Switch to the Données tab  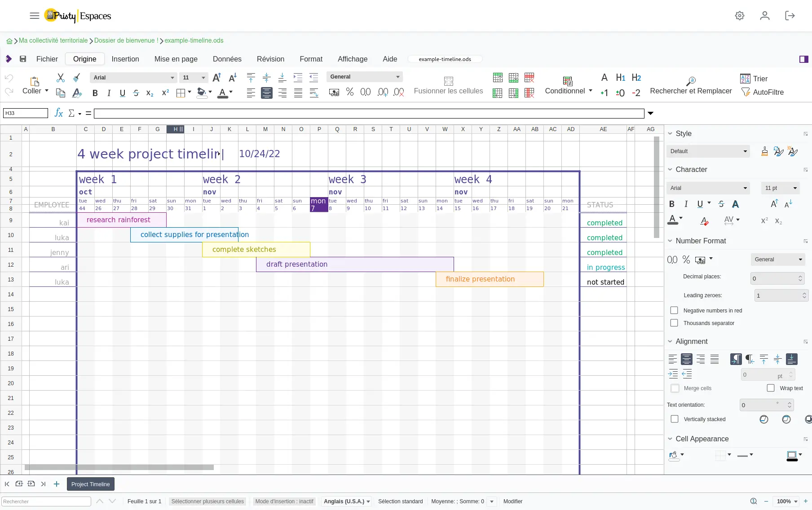227,59
